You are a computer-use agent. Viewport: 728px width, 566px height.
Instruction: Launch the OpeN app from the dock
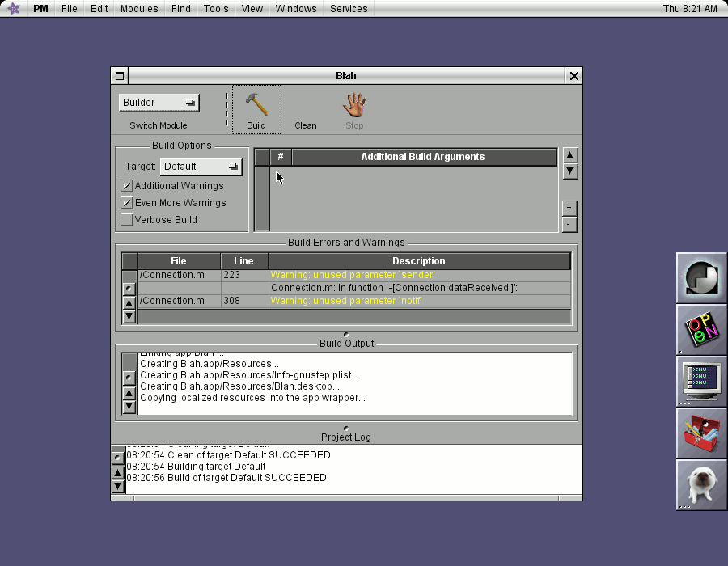click(700, 330)
